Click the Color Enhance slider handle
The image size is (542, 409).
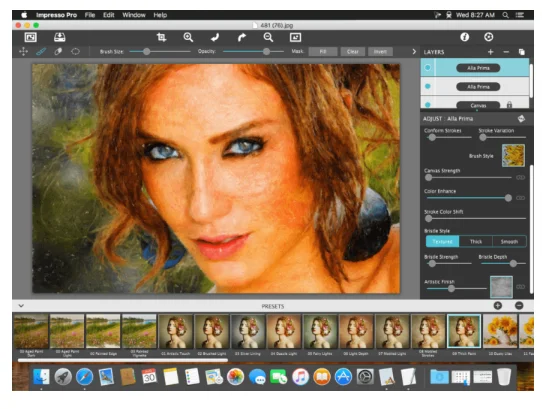tap(508, 198)
